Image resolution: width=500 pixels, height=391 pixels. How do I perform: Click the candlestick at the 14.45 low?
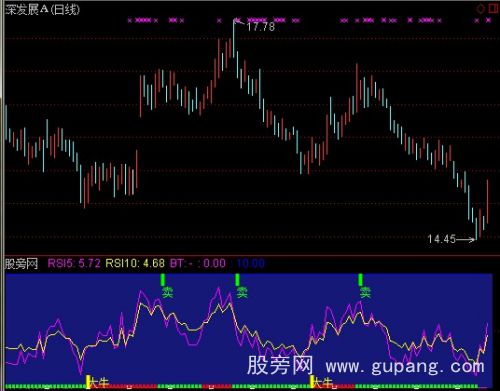(x=476, y=228)
